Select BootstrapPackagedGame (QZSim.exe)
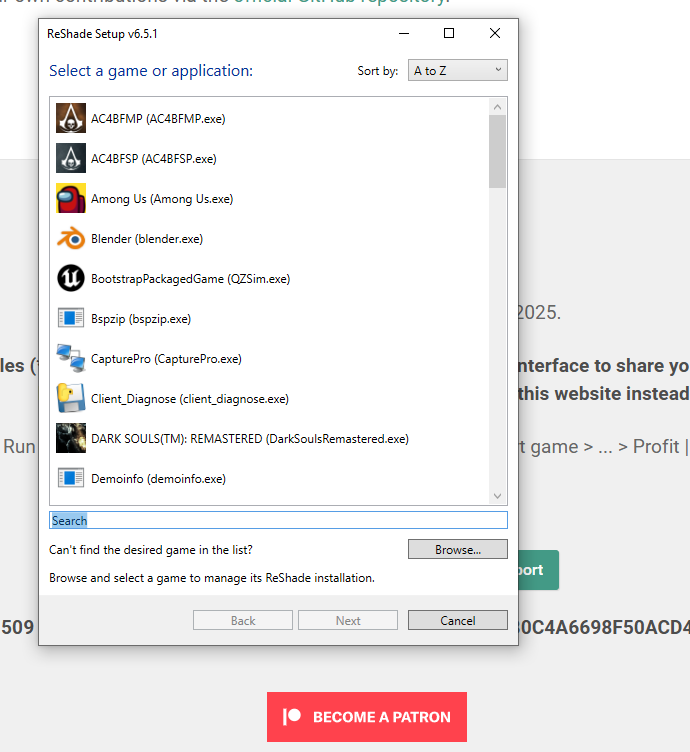The image size is (690, 752). click(x=269, y=278)
